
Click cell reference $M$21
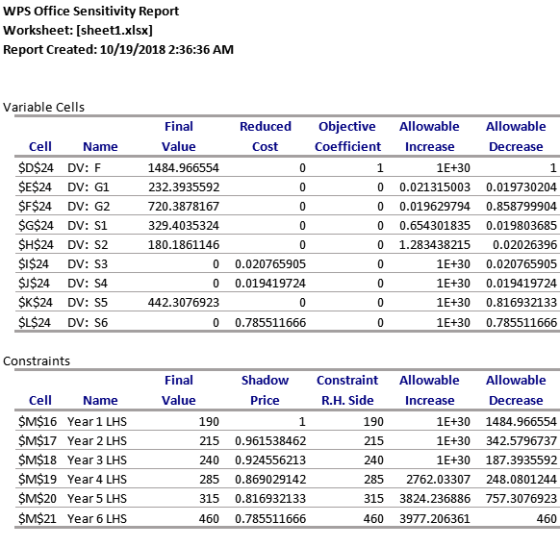coord(38,519)
